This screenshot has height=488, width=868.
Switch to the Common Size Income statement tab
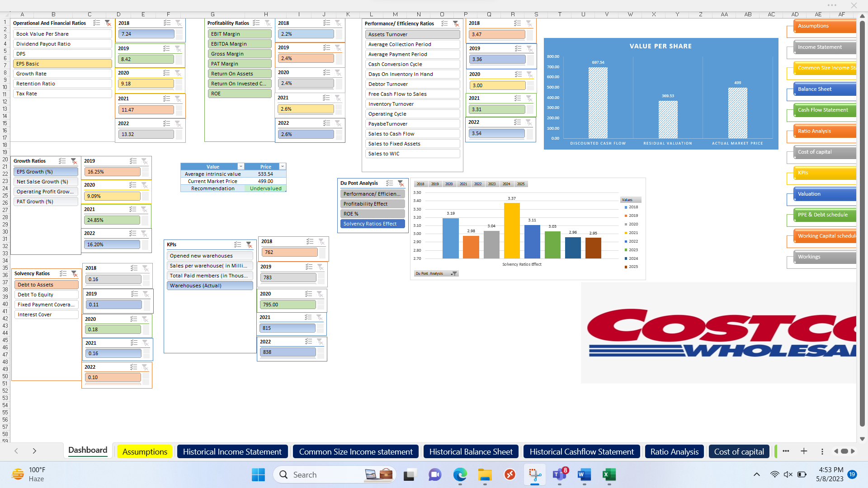[x=355, y=451]
